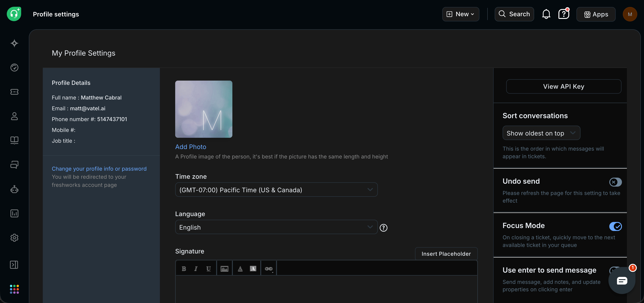Insert image in signature editor
This screenshot has height=303, width=644.
click(x=224, y=268)
